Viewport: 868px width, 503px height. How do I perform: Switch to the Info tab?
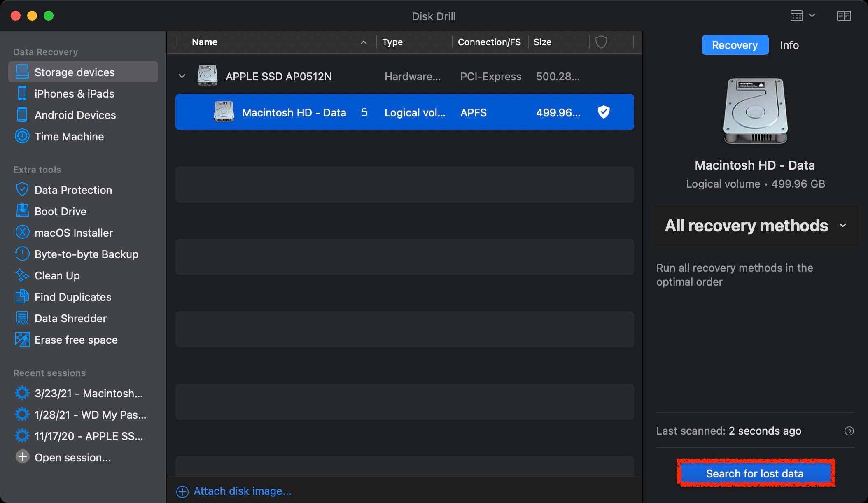(x=789, y=45)
